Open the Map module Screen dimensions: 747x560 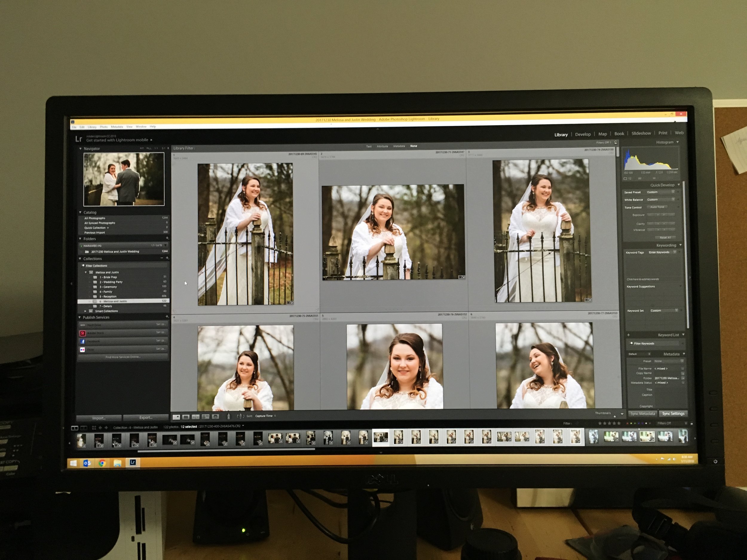602,134
